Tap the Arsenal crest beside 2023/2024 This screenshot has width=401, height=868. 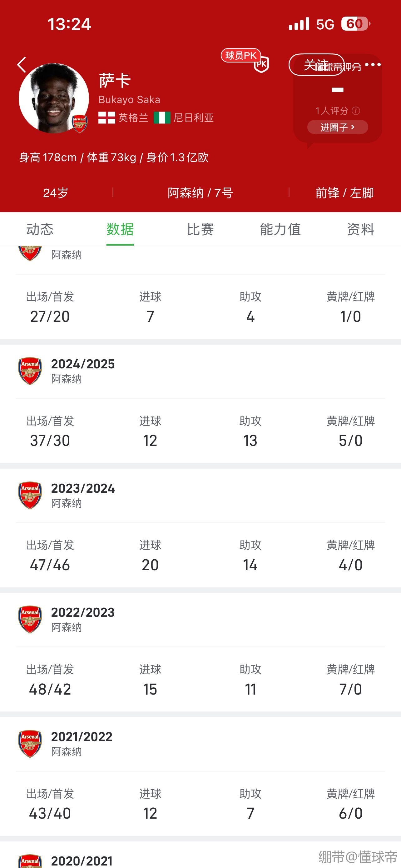30,495
